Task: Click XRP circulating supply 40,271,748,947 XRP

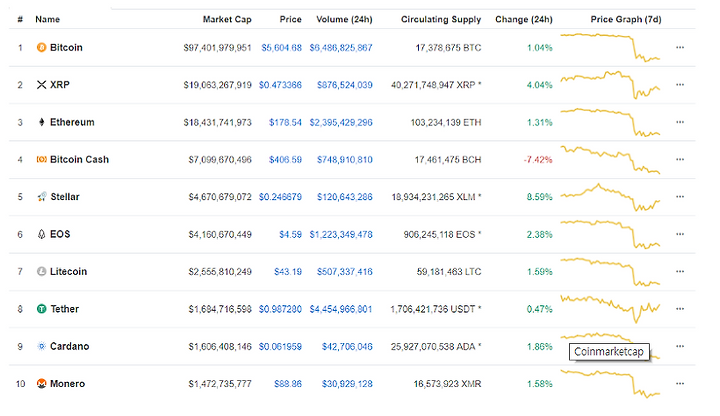Action: pyautogui.click(x=436, y=85)
